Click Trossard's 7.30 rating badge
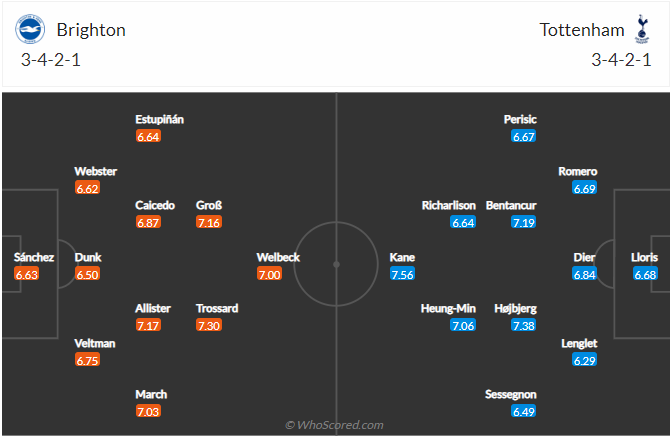 [209, 325]
